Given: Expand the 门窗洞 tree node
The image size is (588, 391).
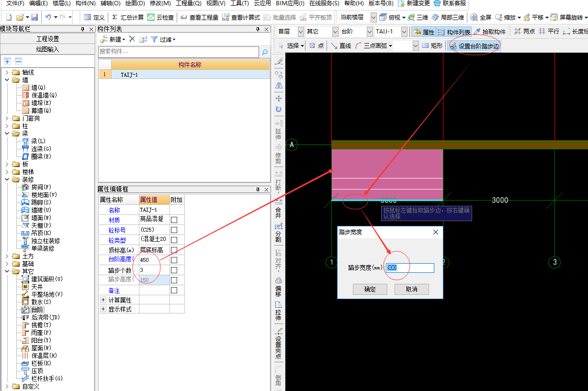Looking at the screenshot, I should [x=7, y=118].
